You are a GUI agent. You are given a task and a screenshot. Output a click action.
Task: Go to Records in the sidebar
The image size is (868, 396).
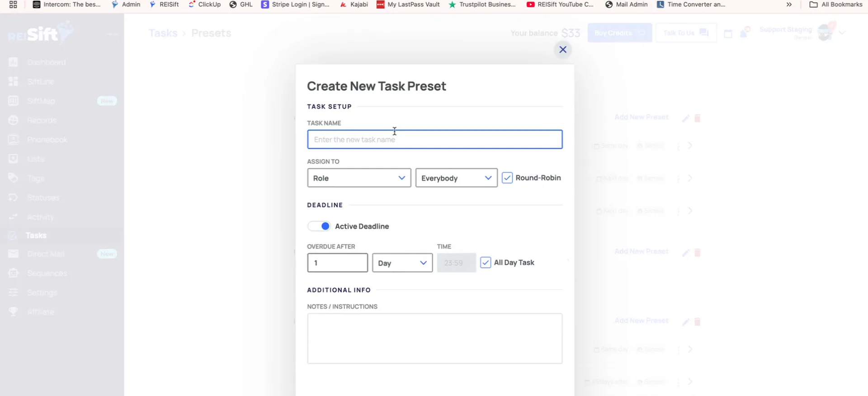coord(42,120)
